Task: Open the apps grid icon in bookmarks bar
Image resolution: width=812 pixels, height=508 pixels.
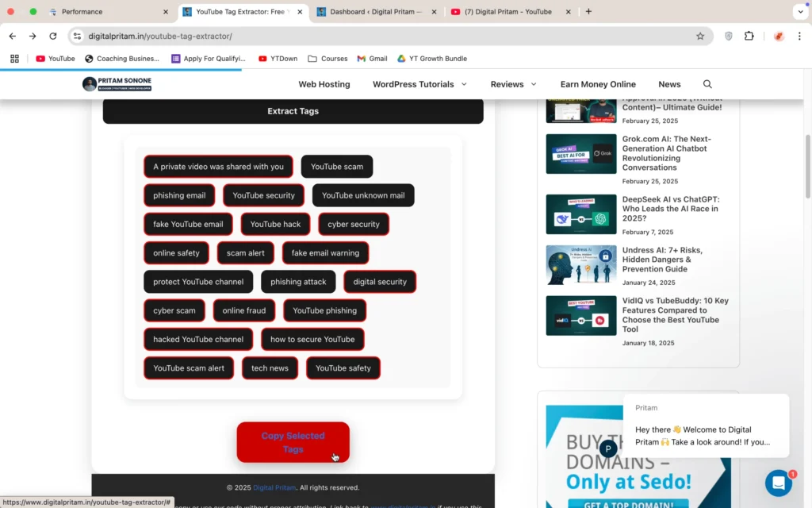Action: [14, 59]
